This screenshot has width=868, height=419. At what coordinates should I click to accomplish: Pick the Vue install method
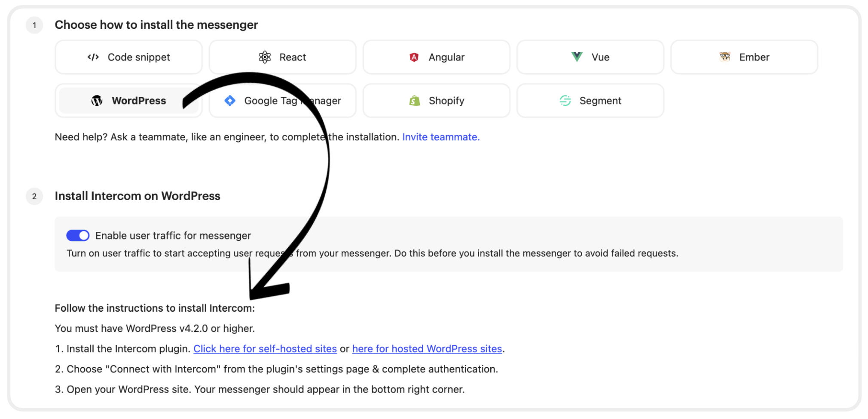coord(600,57)
